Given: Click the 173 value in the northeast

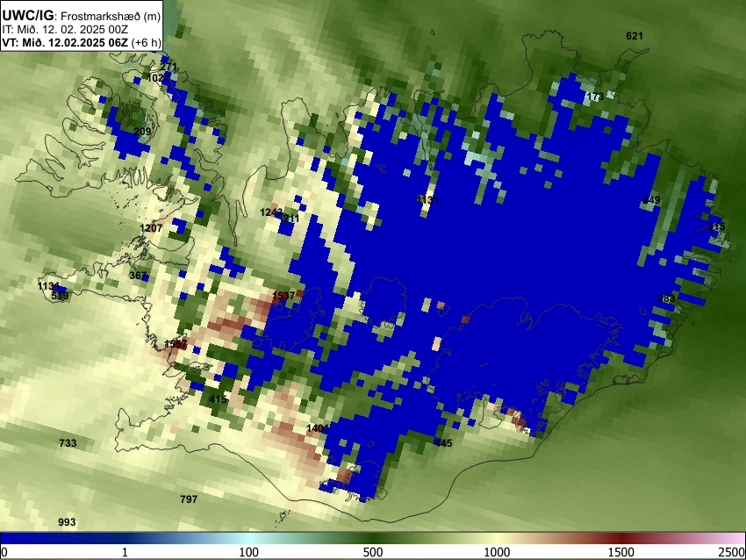Looking at the screenshot, I should [x=595, y=97].
